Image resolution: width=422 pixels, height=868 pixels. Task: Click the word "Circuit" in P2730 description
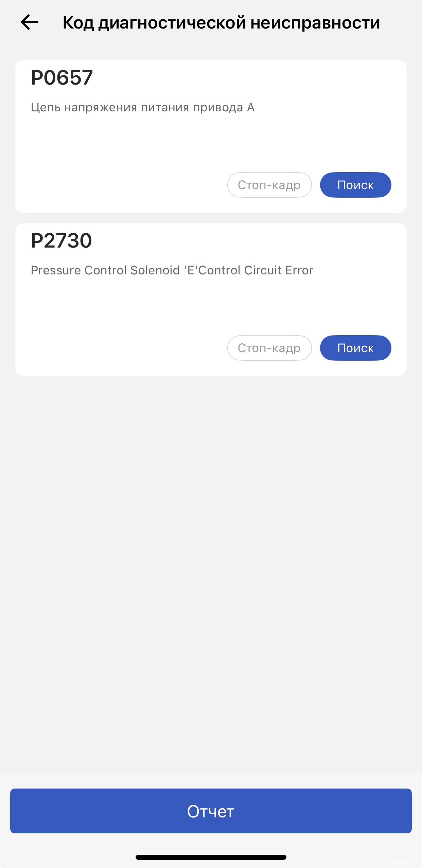pyautogui.click(x=263, y=270)
